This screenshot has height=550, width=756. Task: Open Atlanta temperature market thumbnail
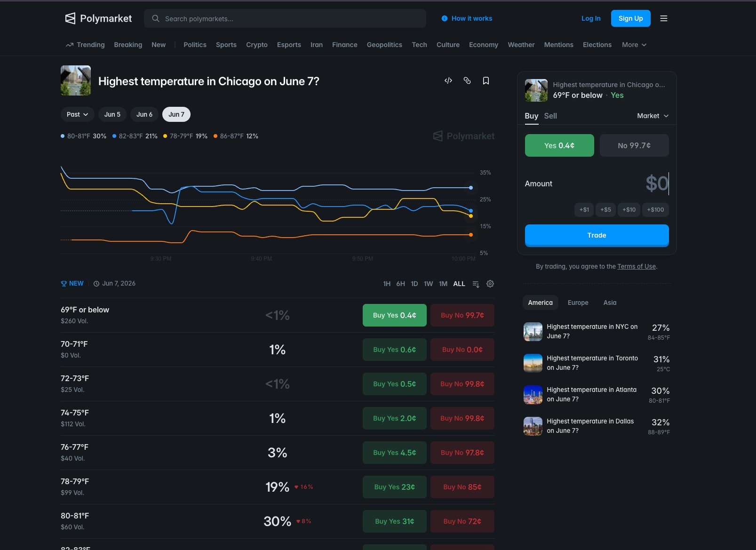coord(533,395)
